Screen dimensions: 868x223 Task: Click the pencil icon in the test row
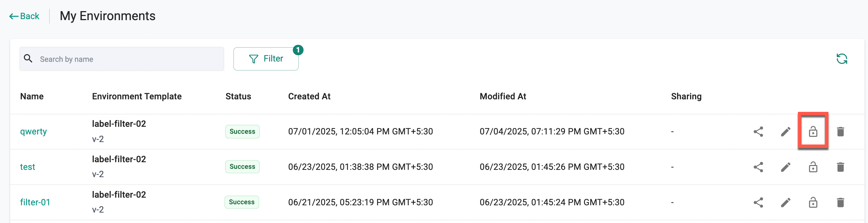(786, 167)
